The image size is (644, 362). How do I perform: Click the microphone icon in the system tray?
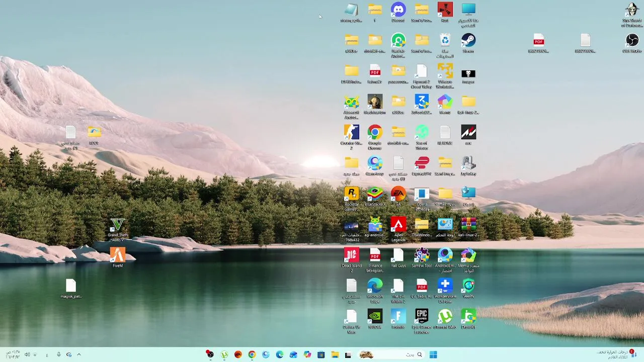58,354
